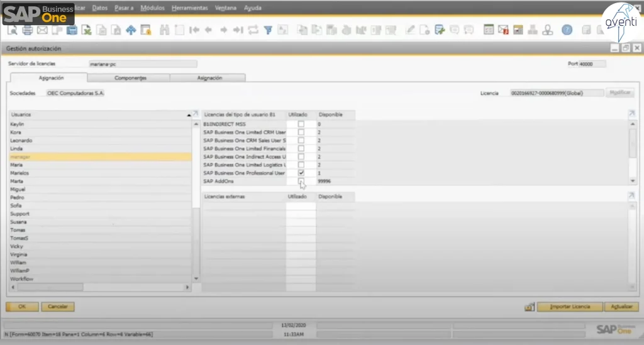This screenshot has width=644, height=345.
Task: Click the users list scroll-down arrow
Action: (196, 278)
